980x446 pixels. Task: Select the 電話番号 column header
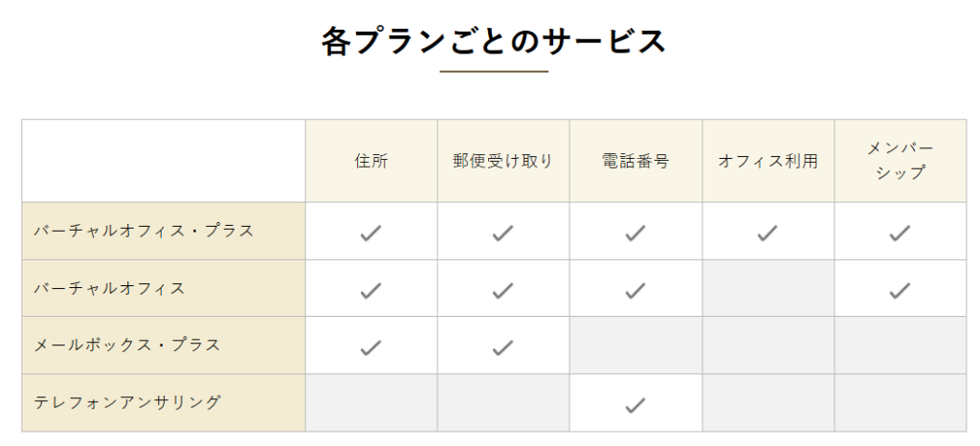tap(635, 161)
